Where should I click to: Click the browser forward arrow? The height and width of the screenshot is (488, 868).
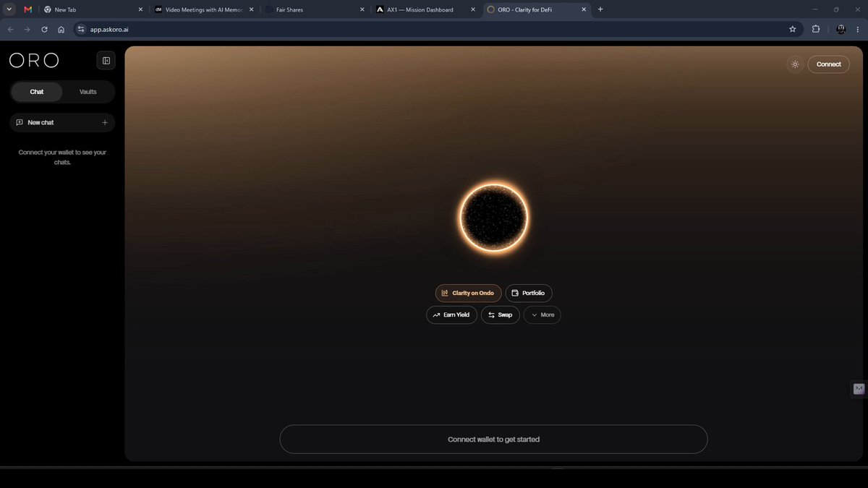pyautogui.click(x=27, y=30)
